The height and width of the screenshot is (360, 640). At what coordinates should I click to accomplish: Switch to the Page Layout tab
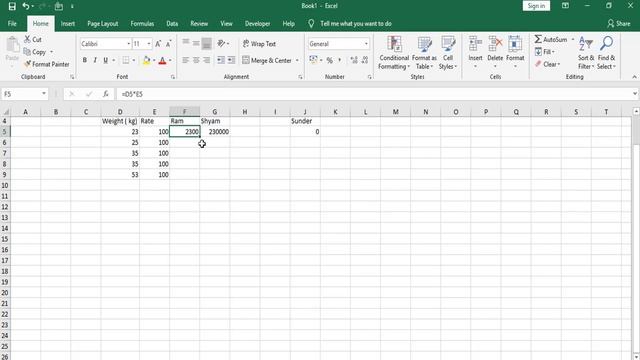102,24
